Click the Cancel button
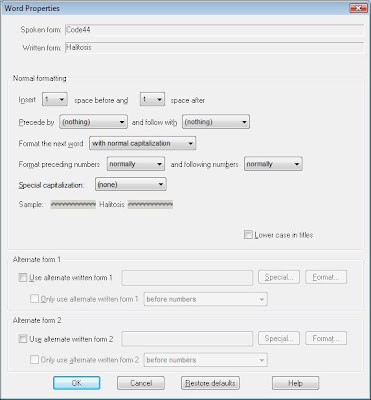 (x=141, y=383)
